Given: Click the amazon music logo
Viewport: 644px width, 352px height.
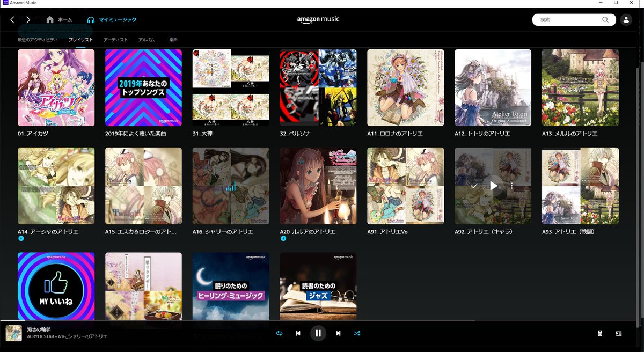Looking at the screenshot, I should (x=318, y=19).
